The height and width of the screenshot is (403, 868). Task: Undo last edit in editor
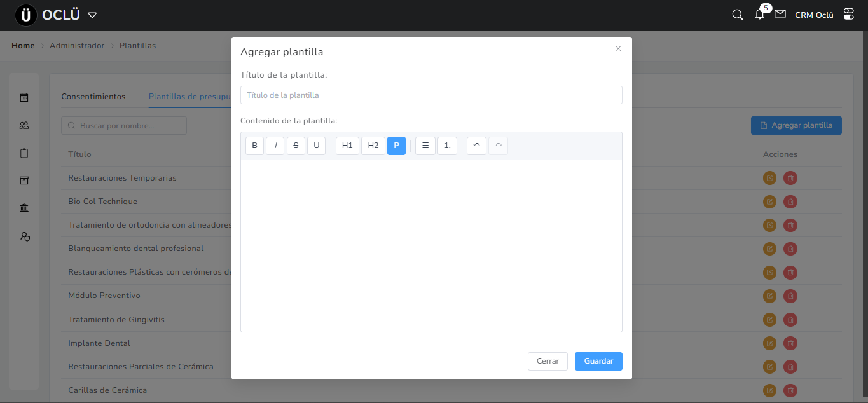click(476, 146)
